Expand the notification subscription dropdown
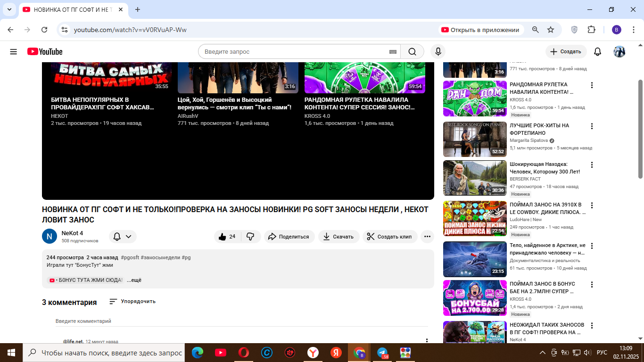644x362 pixels. (123, 237)
